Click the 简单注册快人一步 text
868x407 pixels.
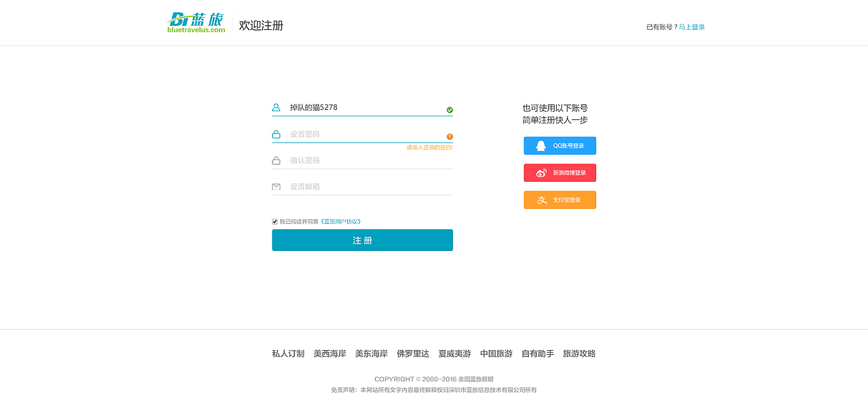coord(555,120)
